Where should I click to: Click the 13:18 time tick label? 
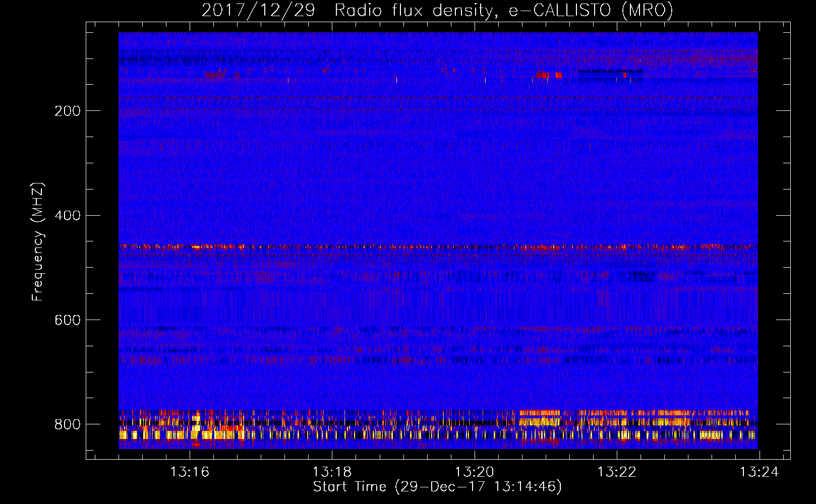click(332, 472)
